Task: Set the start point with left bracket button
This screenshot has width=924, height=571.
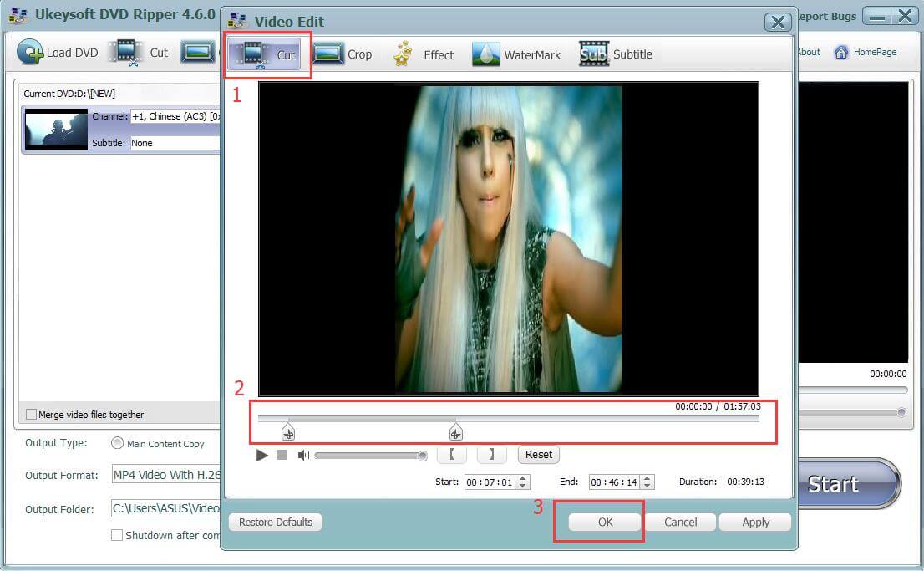Action: point(452,455)
